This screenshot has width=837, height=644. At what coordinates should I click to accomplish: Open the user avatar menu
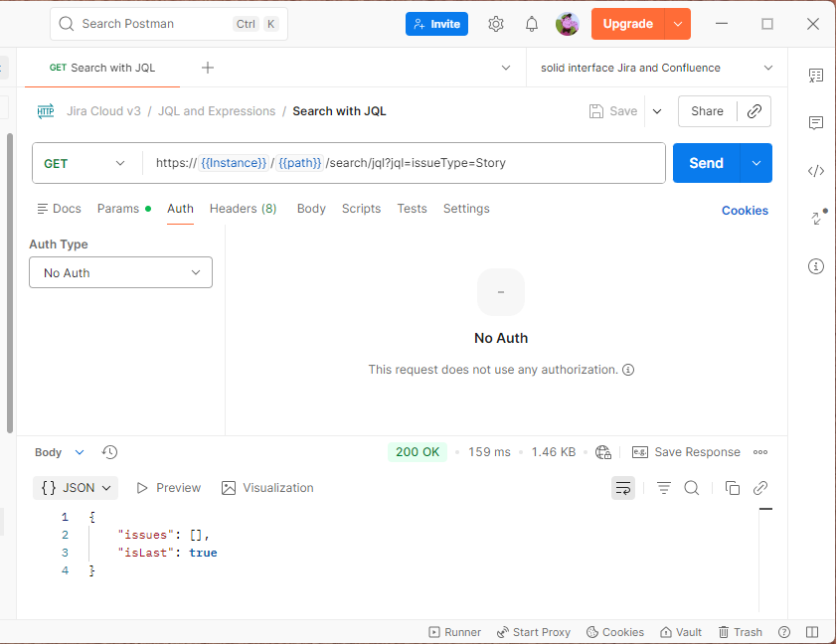pos(567,24)
